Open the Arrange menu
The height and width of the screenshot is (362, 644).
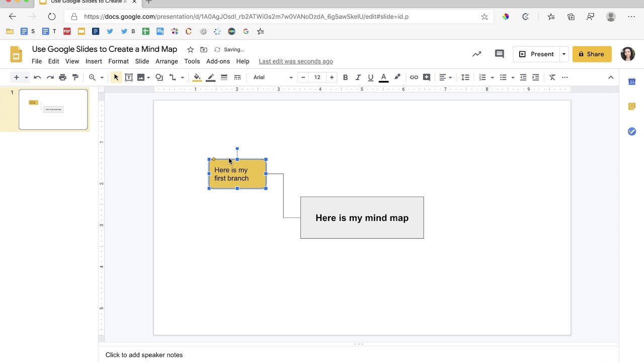167,61
